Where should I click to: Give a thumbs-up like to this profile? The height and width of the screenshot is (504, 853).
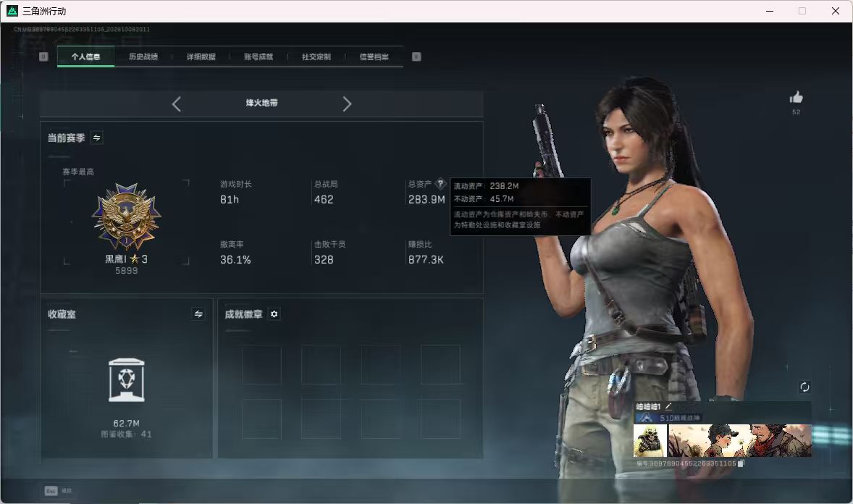(x=797, y=98)
